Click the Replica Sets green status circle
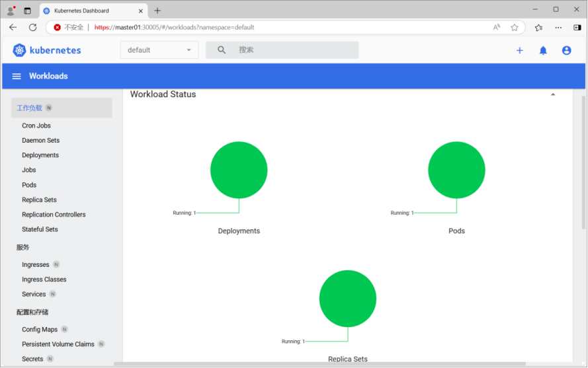Screen dimensions: 588x368 [x=348, y=299]
